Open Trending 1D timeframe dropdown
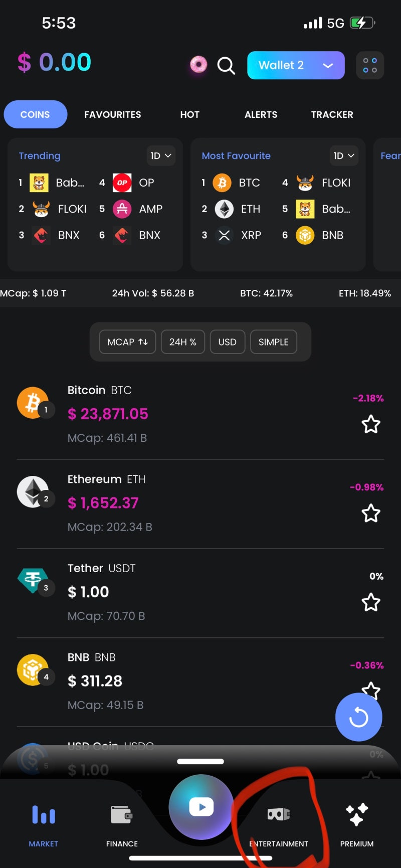401x868 pixels. 161,156
